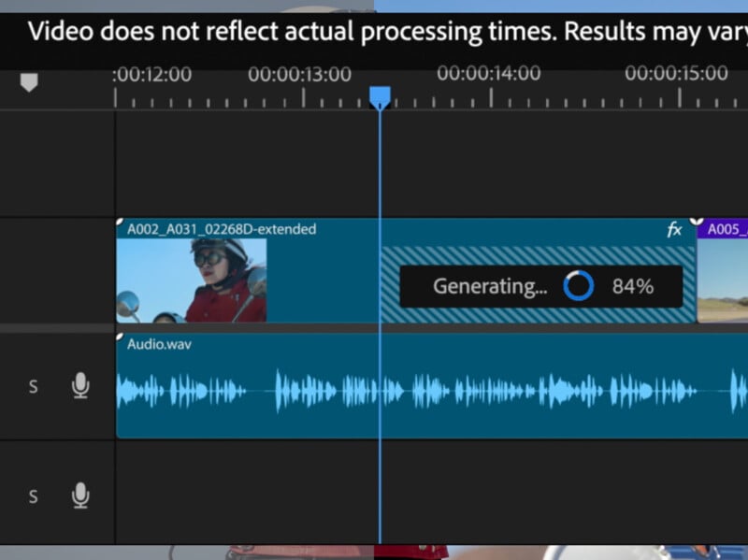This screenshot has height=560, width=748.
Task: Click the circular generating progress spinner
Action: tap(578, 286)
